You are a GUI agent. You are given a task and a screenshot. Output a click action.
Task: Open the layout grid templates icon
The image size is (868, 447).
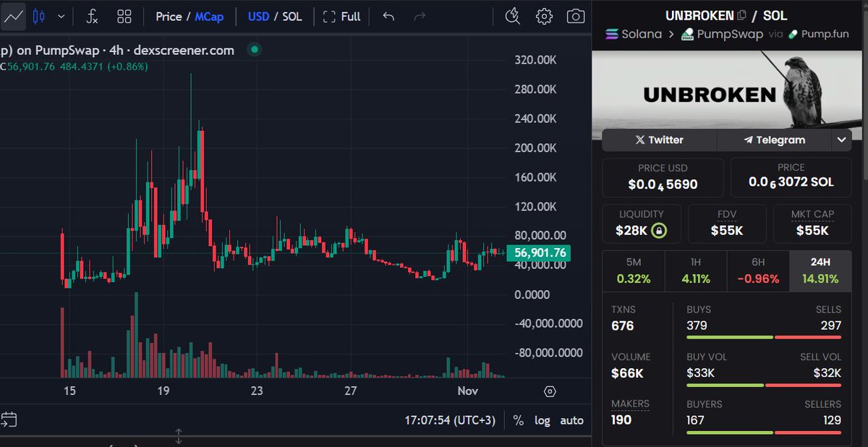(x=124, y=16)
